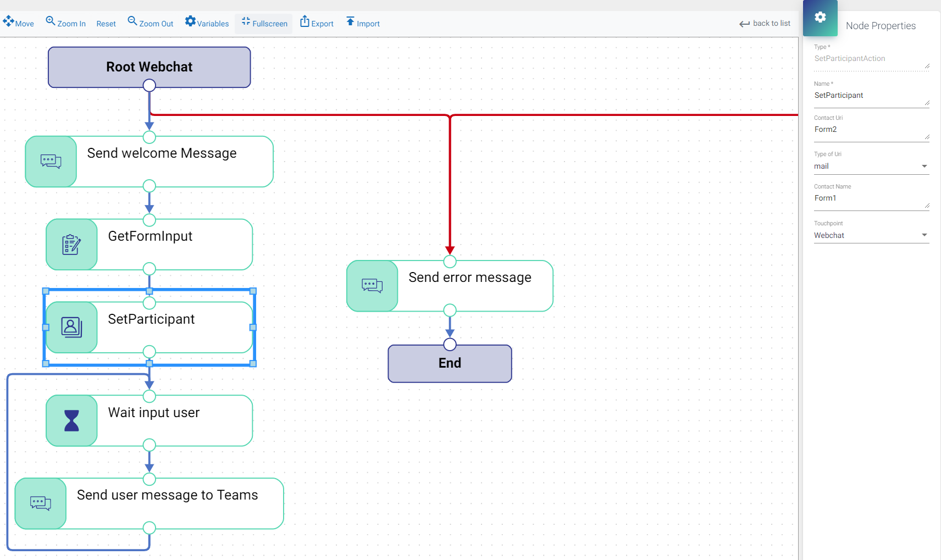Click the Zoom Out magnifier
Viewport: 941px width, 560px height.
tap(132, 21)
